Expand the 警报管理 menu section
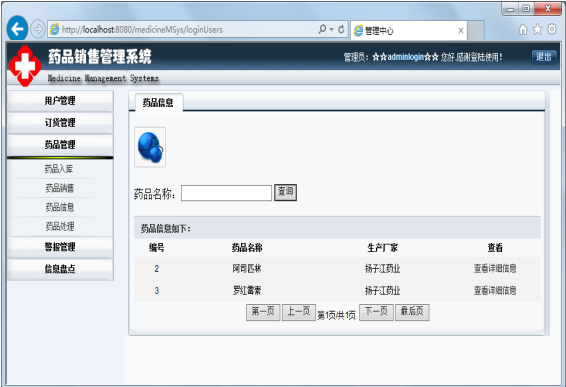Viewport: 566px width, 387px height. point(60,247)
